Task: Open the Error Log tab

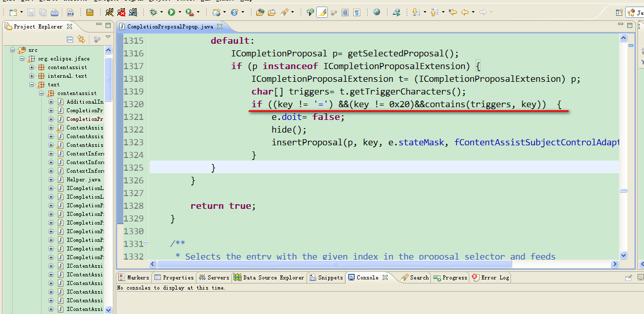Action: [x=491, y=277]
